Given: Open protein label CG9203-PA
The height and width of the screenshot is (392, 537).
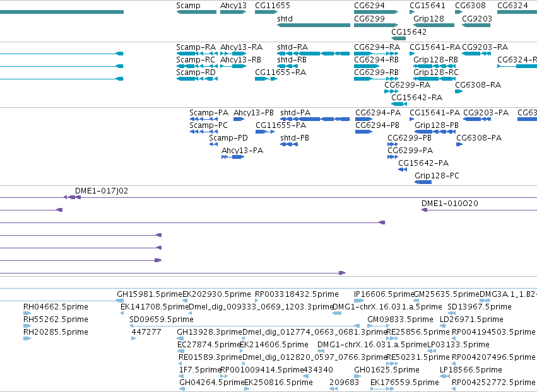Looking at the screenshot, I should [x=486, y=113].
